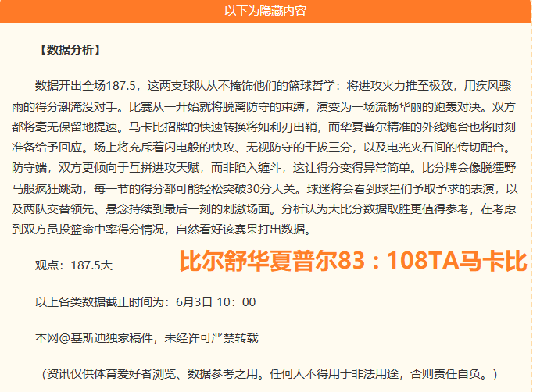Screen dimensions: 533x392
Task: Click the line starting 防守端，双方更倾向
Action: click(x=264, y=168)
